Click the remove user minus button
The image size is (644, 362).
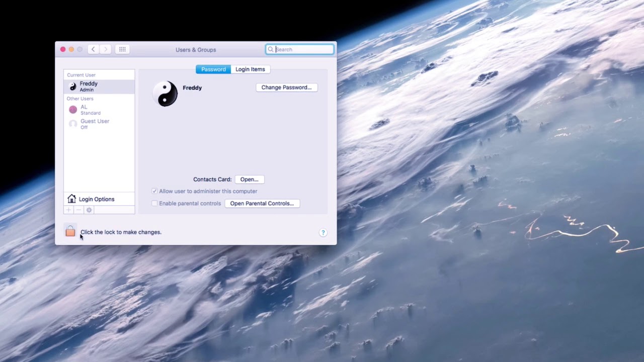[78, 210]
